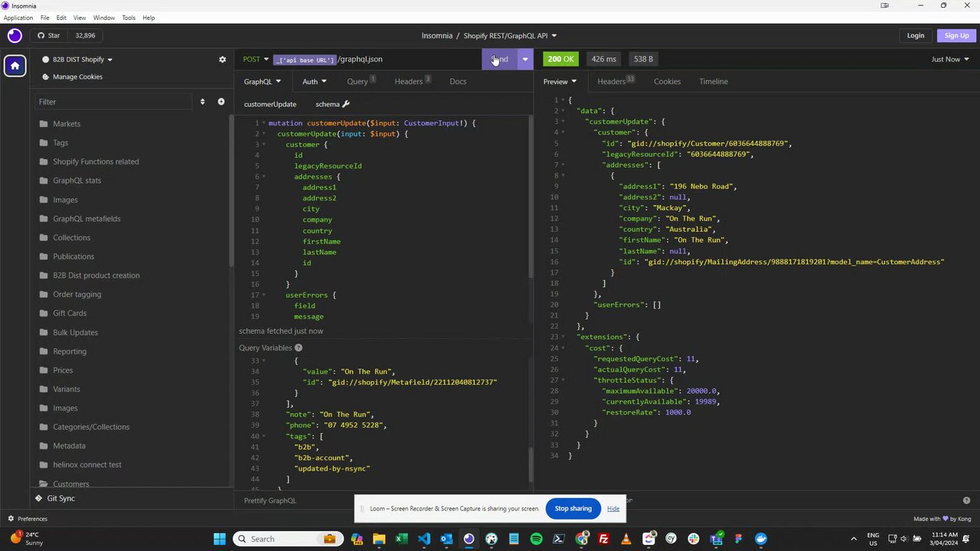Open FileZilla from the taskbar
Viewport: 980px width, 551px height.
coord(604,539)
